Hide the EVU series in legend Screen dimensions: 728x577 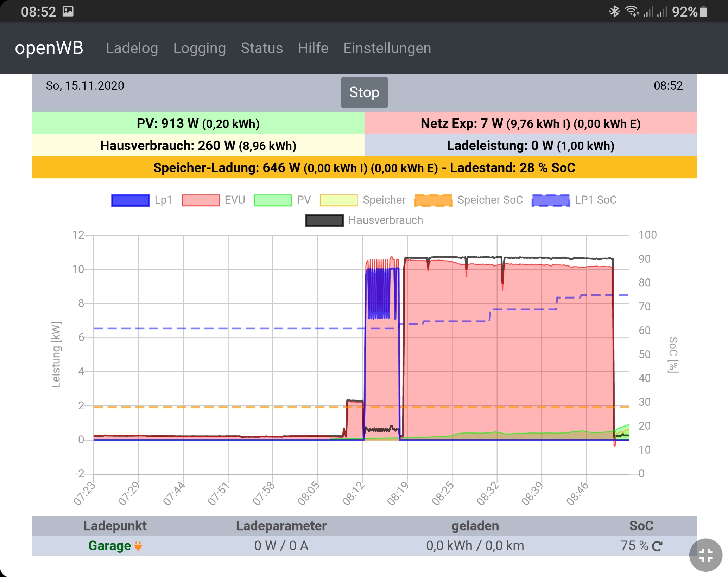pyautogui.click(x=201, y=200)
